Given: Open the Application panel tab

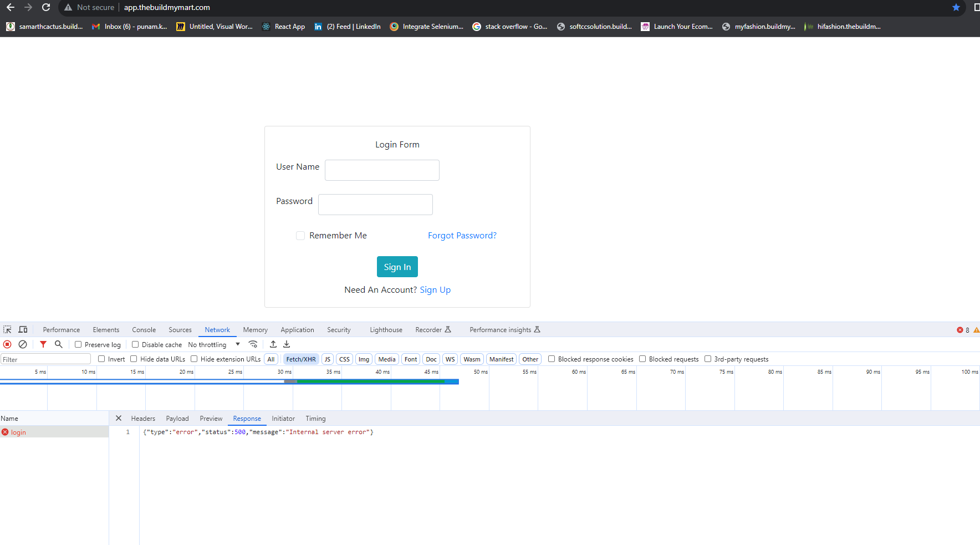Looking at the screenshot, I should (297, 330).
